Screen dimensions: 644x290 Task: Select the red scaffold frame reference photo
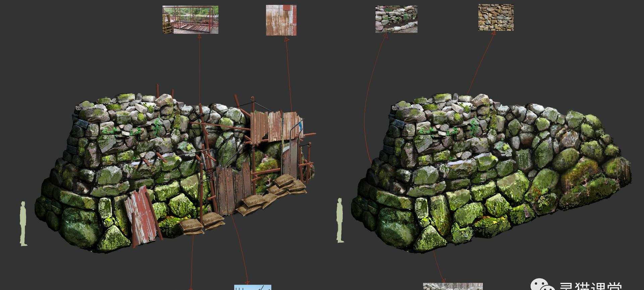point(190,20)
